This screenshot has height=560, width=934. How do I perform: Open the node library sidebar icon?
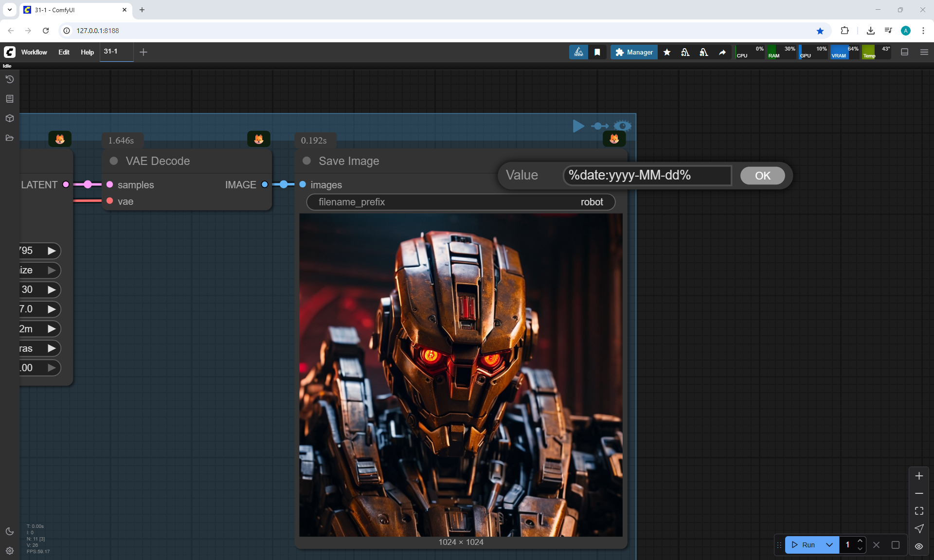(x=9, y=99)
